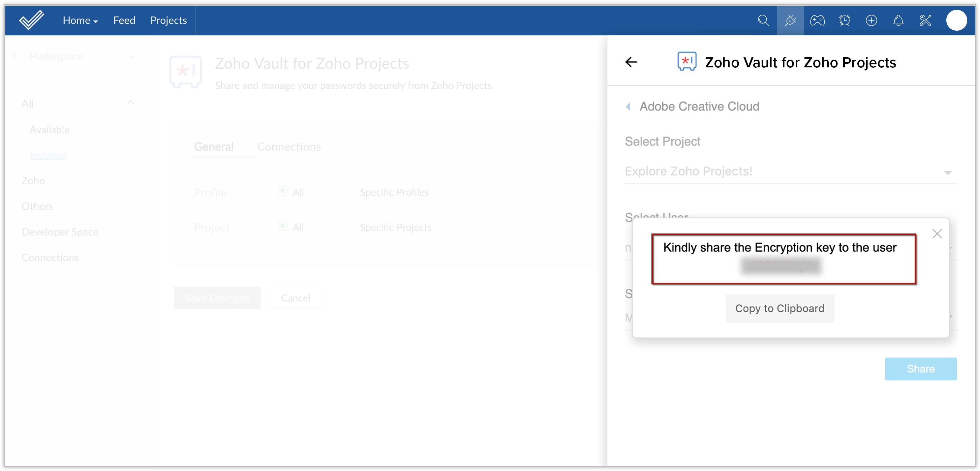
Task: Select the All radio for Profile
Action: coord(282,191)
